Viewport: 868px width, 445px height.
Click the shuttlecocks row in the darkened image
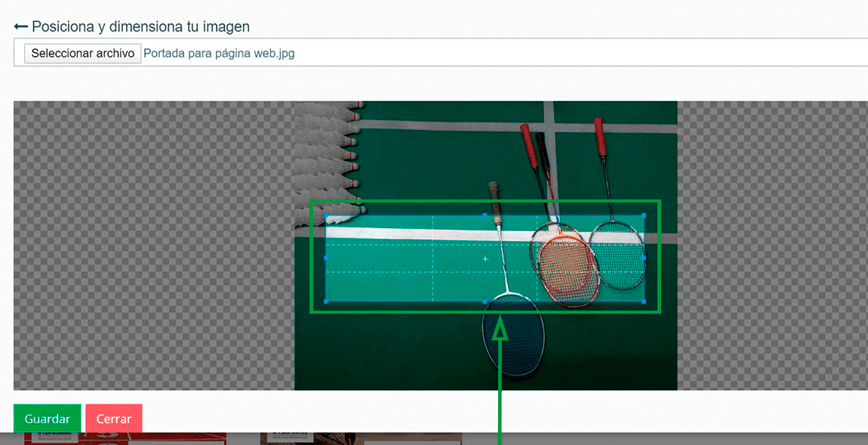pyautogui.click(x=329, y=163)
